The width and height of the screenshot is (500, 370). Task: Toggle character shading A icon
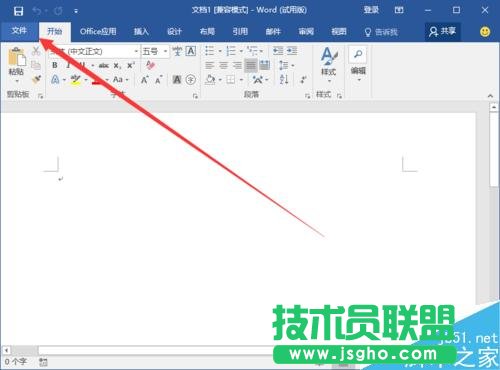177,80
